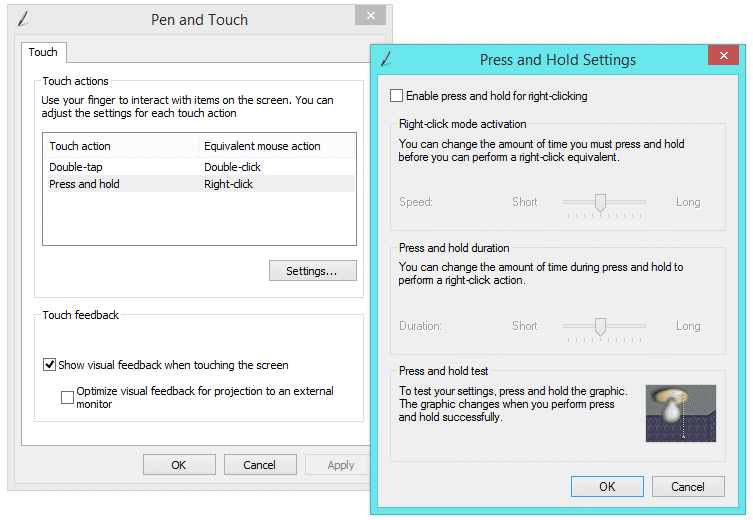Click OK in the Pen and Touch window
Screen dimensions: 753x520
[179, 465]
